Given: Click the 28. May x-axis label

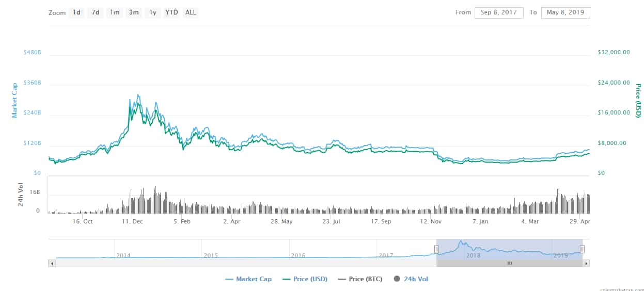Looking at the screenshot, I should pos(281,221).
